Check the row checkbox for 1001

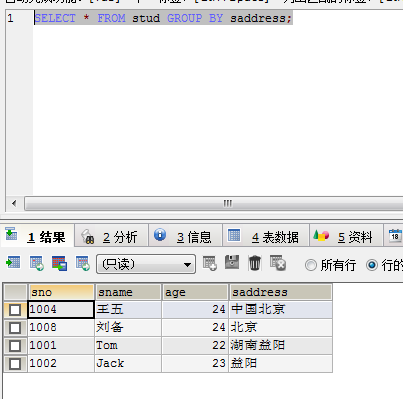click(x=15, y=346)
